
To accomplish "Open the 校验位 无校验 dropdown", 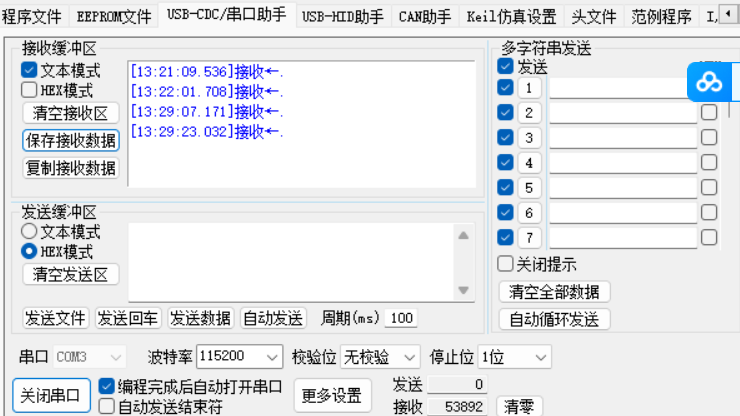I will [x=380, y=357].
